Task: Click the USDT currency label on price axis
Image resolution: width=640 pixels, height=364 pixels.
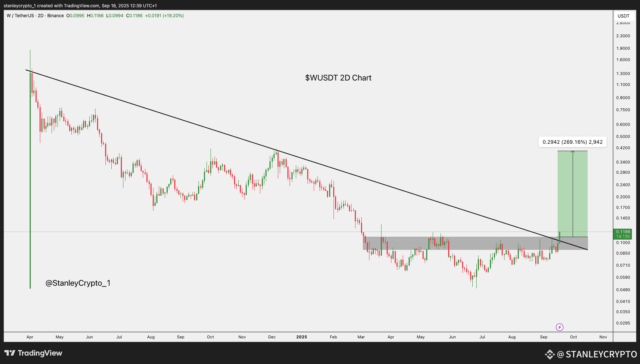Action: 624,16
